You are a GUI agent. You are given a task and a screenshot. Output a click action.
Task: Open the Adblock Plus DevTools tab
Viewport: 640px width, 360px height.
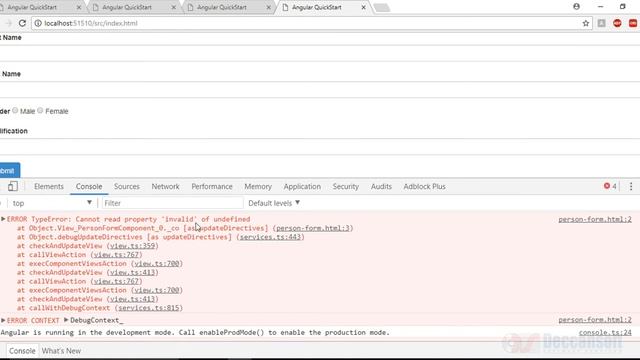click(424, 186)
